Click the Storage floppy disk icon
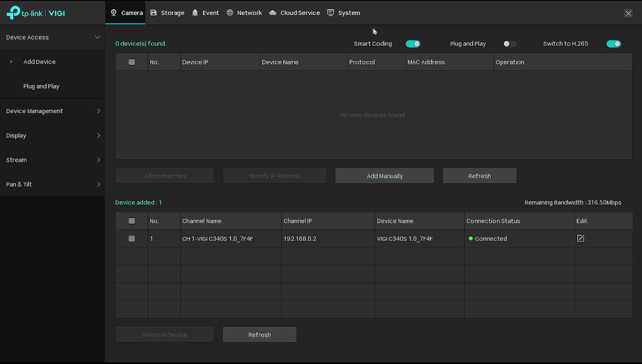642x364 pixels. (x=153, y=13)
